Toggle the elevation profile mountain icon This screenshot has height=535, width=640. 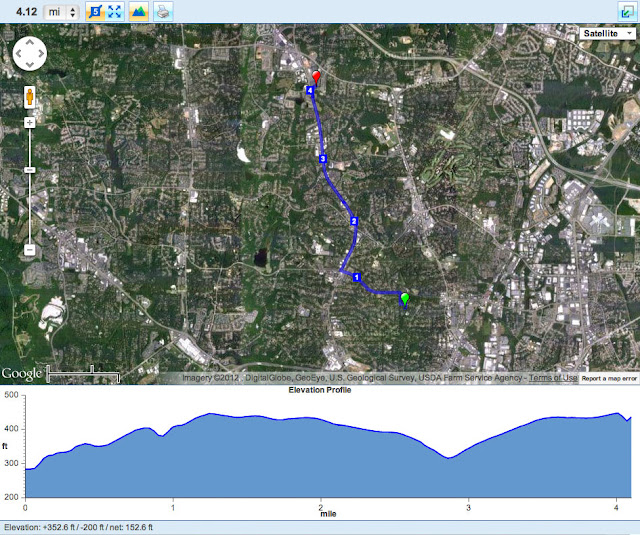pyautogui.click(x=139, y=11)
